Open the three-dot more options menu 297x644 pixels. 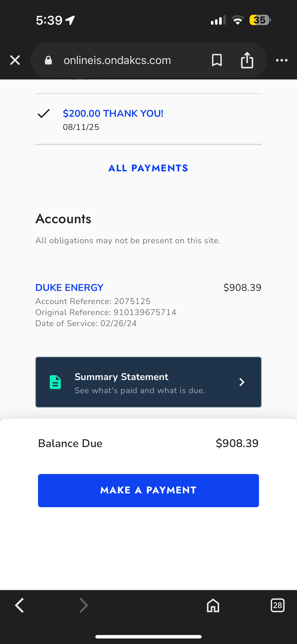(282, 60)
